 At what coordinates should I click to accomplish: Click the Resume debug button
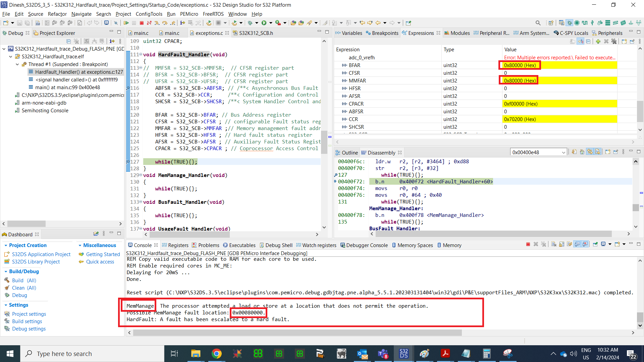click(x=126, y=23)
